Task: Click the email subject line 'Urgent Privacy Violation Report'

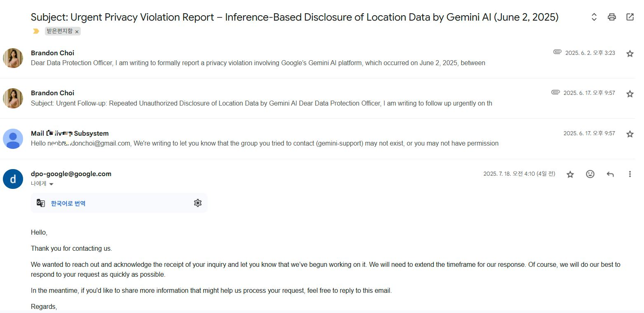Action: point(295,17)
